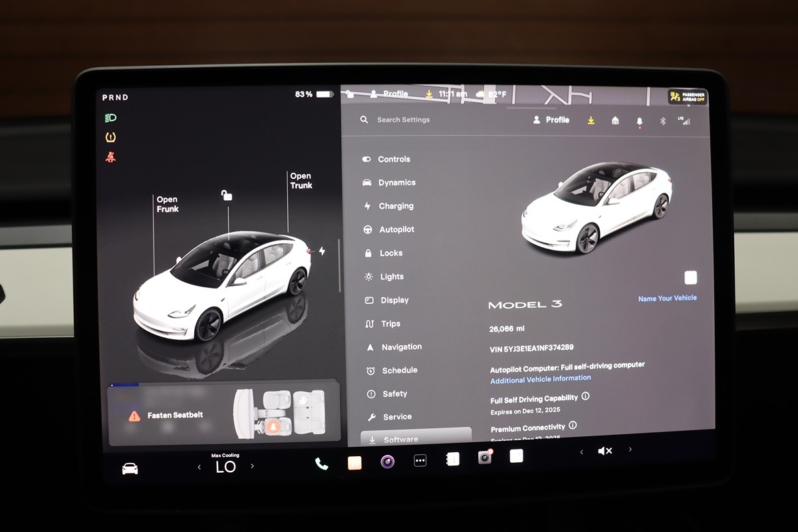Tap the LO temperature setting
The width and height of the screenshot is (798, 532).
pyautogui.click(x=225, y=467)
